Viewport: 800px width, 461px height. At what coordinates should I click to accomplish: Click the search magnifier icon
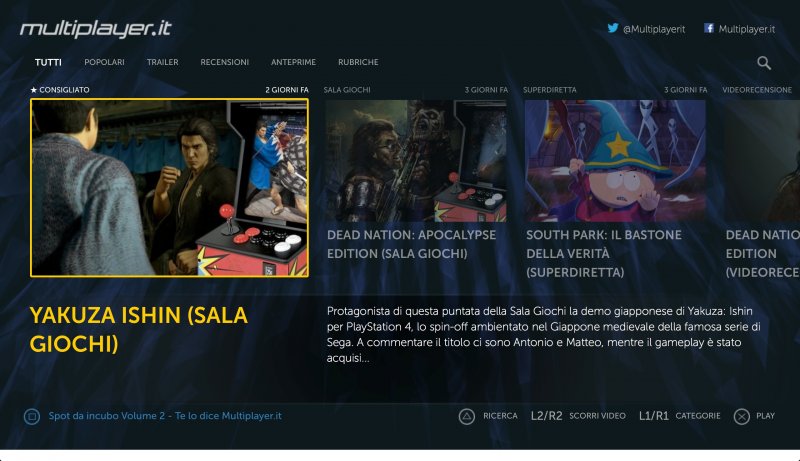click(x=764, y=63)
